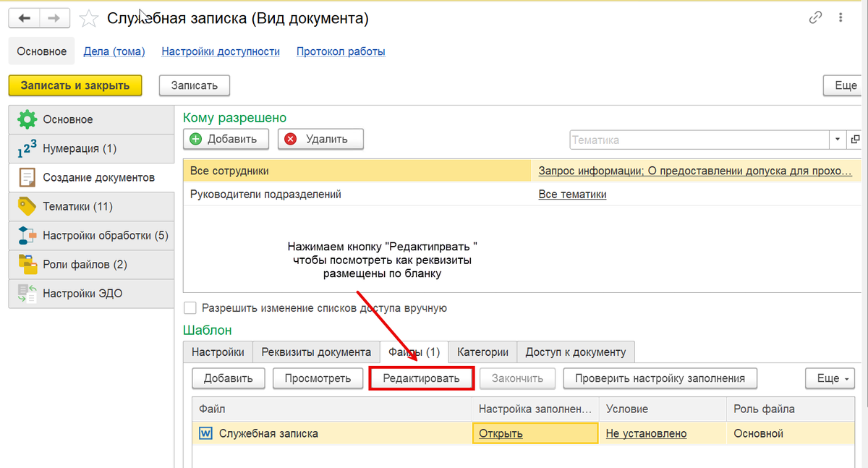
Task: Open the Дела (тома) link
Action: click(x=114, y=51)
